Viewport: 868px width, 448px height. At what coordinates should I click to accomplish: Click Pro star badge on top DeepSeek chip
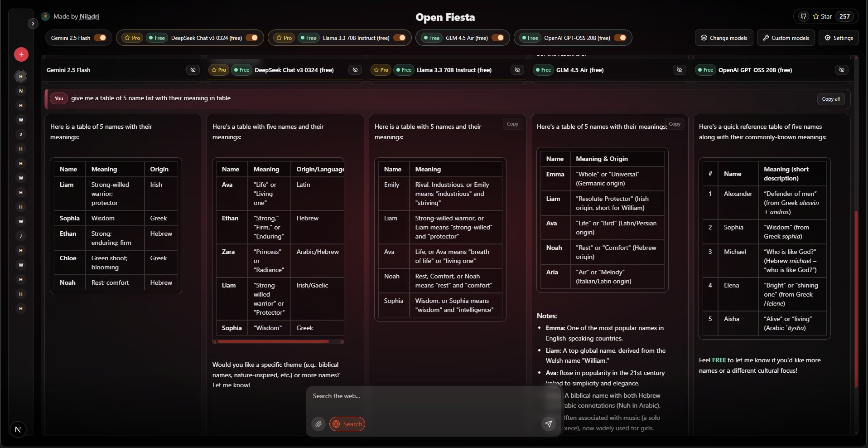pos(132,38)
